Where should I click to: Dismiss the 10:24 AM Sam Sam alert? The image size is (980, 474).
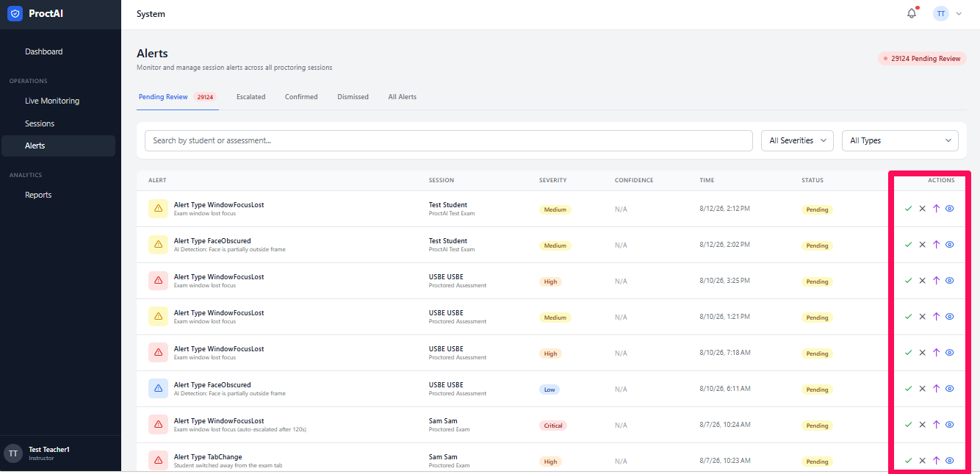pyautogui.click(x=922, y=425)
